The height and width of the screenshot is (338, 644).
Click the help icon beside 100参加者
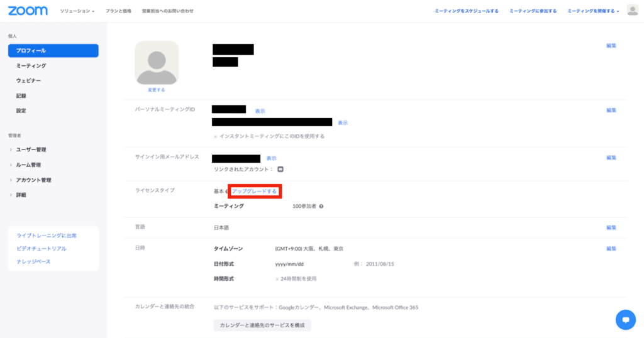click(321, 206)
